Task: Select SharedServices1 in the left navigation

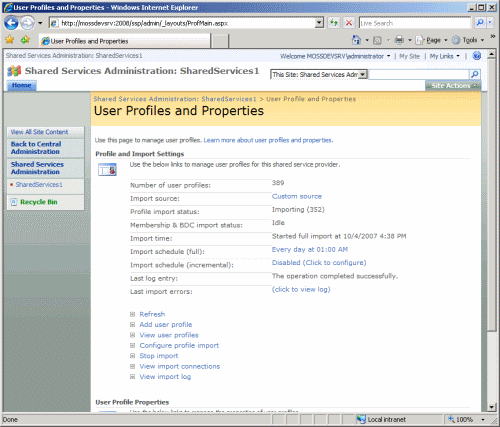Action: [39, 184]
